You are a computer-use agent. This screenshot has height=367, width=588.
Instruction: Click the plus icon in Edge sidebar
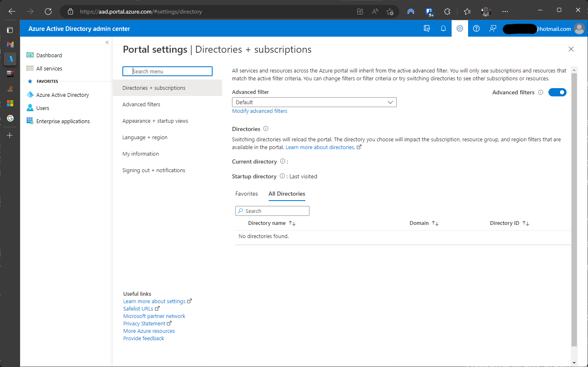coord(10,135)
